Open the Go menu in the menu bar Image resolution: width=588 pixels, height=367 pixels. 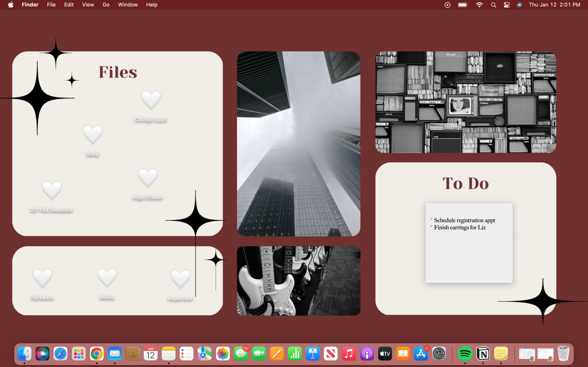click(105, 5)
